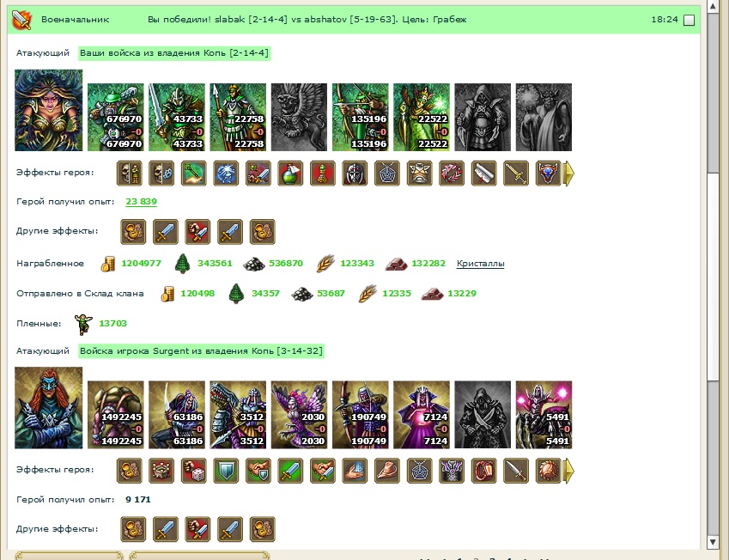
Task: Click the sword-and-fist icon in first Другие эффекты
Action: click(197, 232)
